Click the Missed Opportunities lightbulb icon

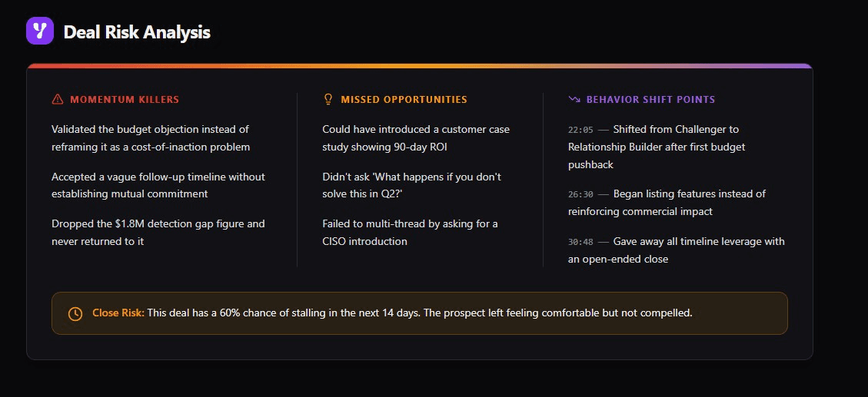click(x=328, y=100)
